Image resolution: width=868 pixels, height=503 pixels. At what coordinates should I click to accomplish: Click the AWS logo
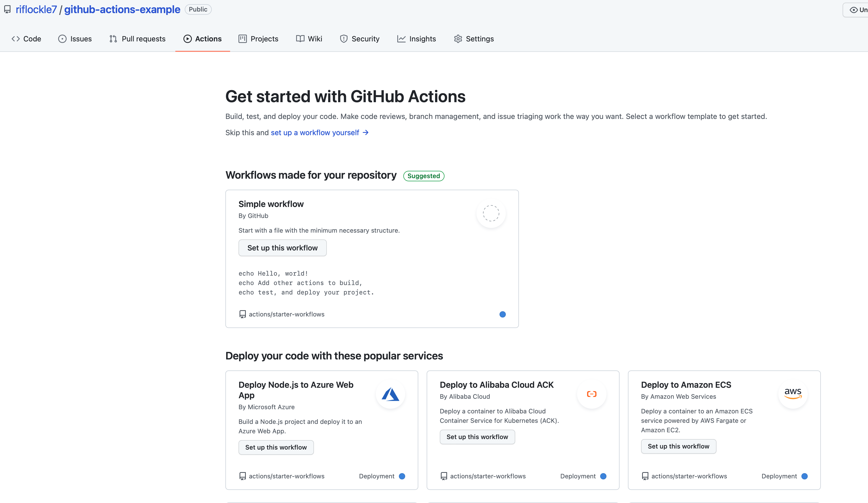tap(793, 394)
